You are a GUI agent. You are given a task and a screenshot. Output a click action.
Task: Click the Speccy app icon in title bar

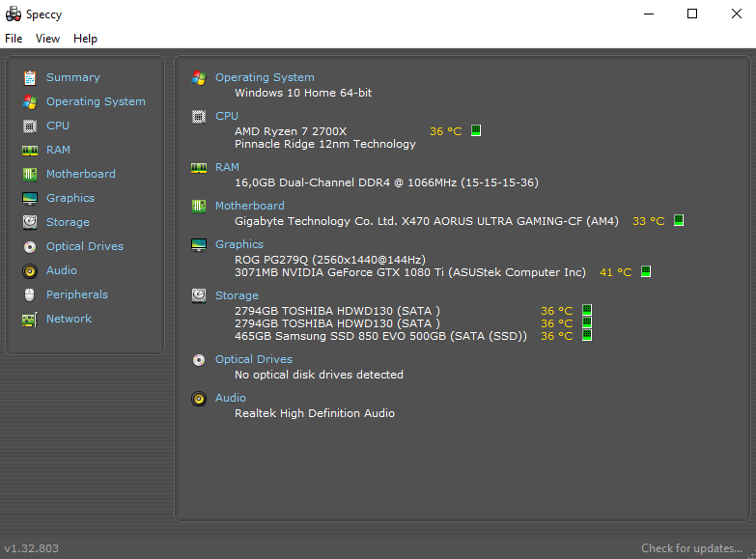pos(13,14)
